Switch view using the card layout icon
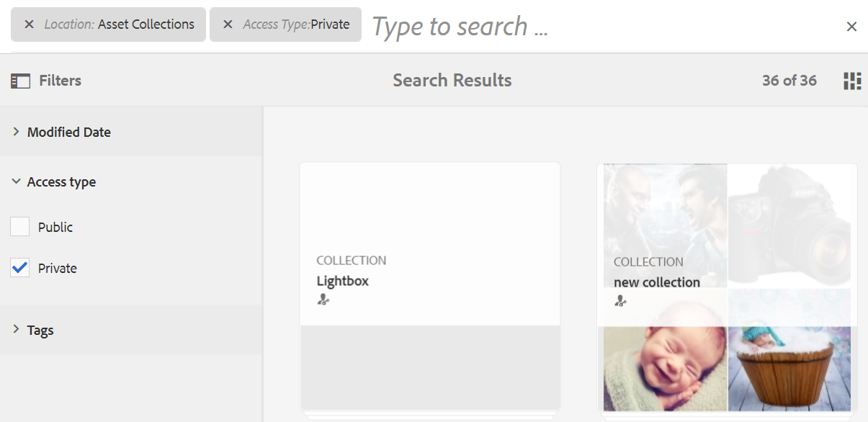This screenshot has height=422, width=868. click(x=852, y=81)
